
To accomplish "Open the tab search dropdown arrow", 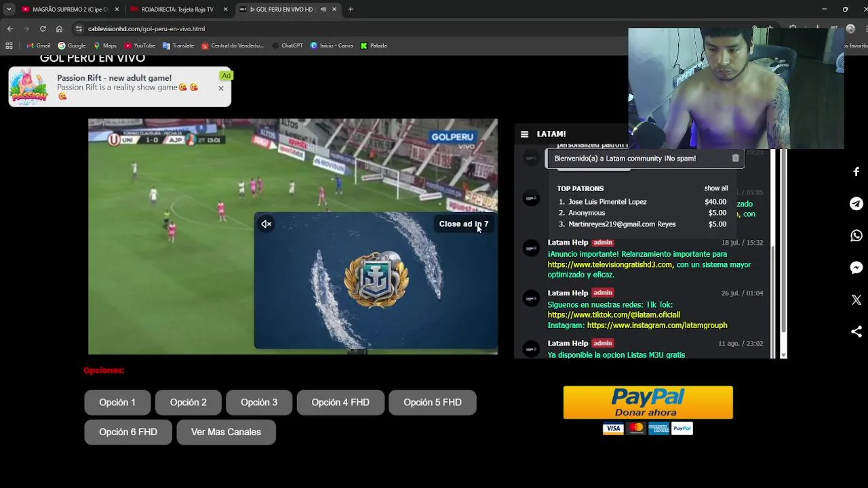I will pos(9,9).
